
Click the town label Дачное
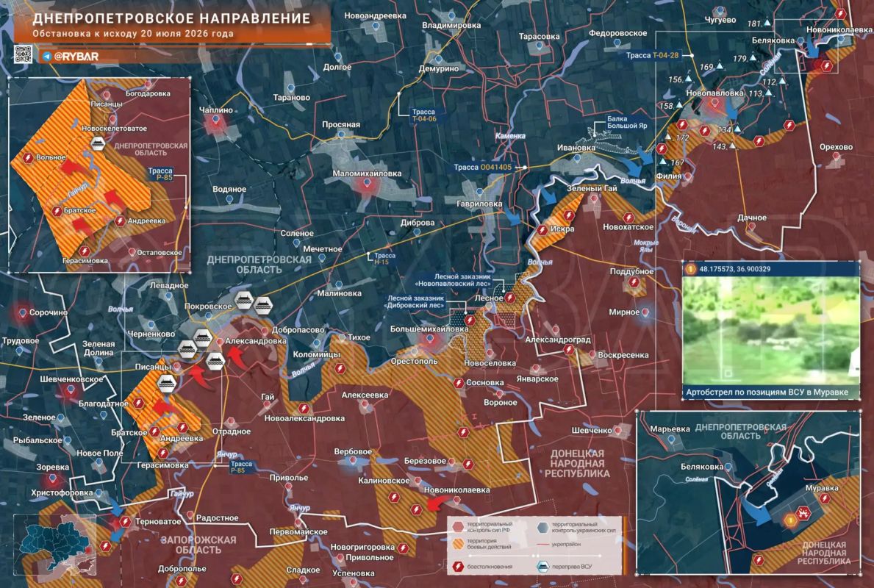[x=752, y=218]
